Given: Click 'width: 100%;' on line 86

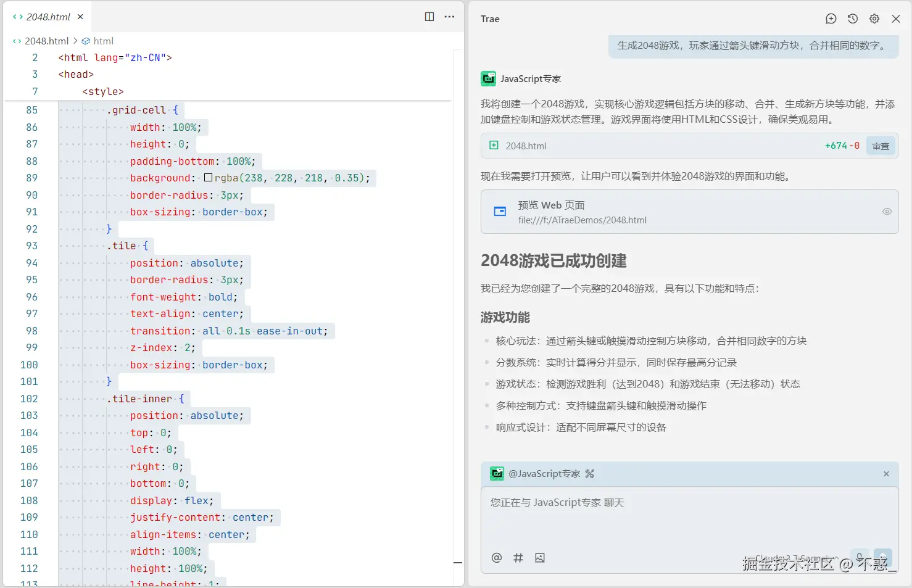Looking at the screenshot, I should point(165,127).
